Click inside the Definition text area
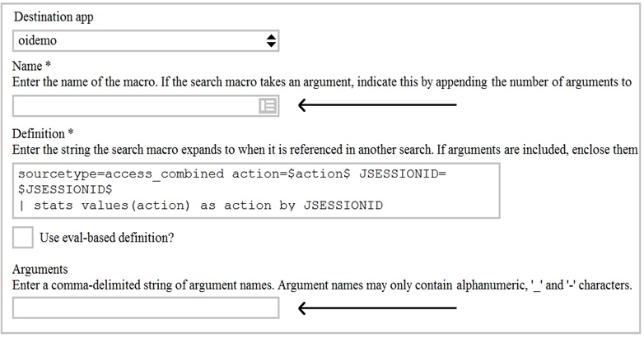 click(257, 190)
